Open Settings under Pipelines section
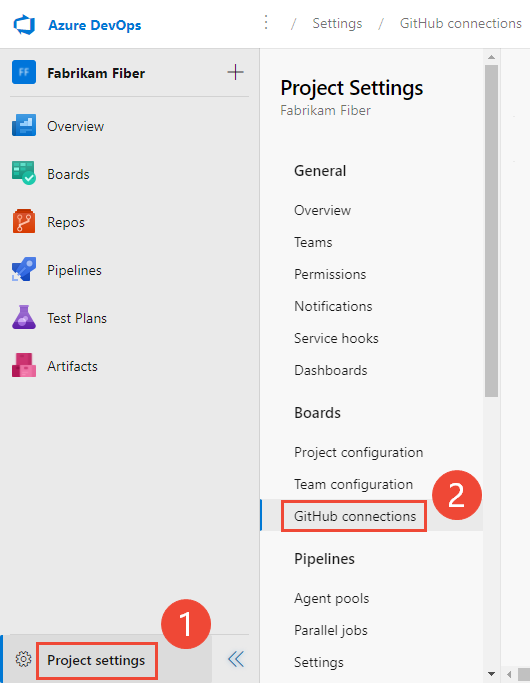Screen dimensions: 530x684 tap(319, 663)
